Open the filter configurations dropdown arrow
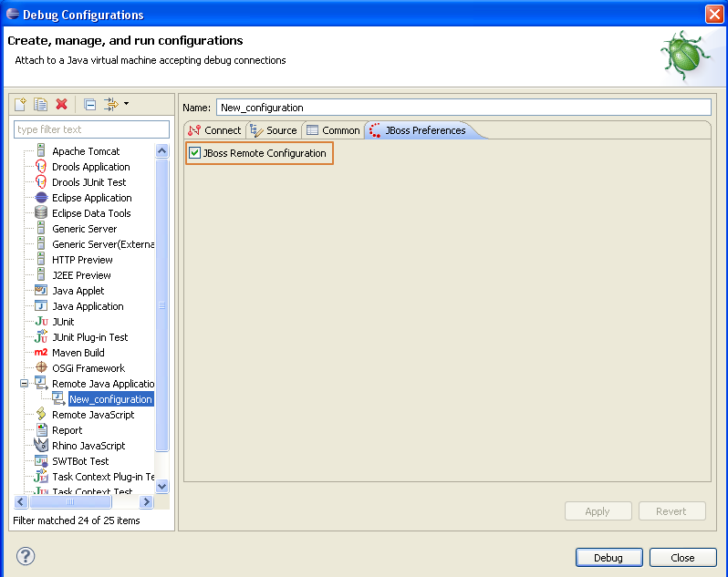 (126, 104)
